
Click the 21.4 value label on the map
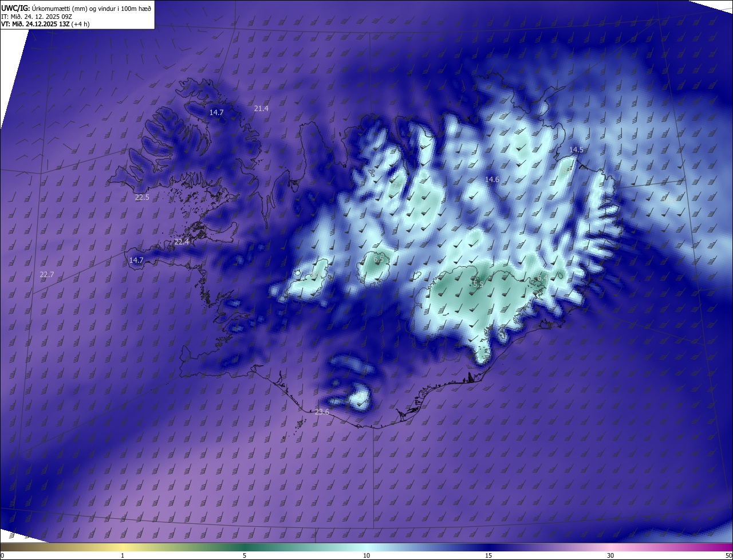261,108
